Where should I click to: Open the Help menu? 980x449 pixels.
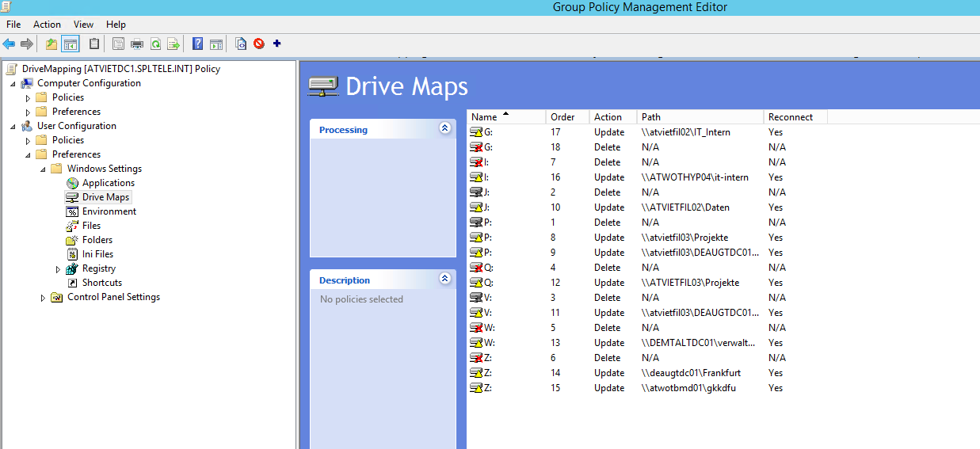click(x=116, y=25)
